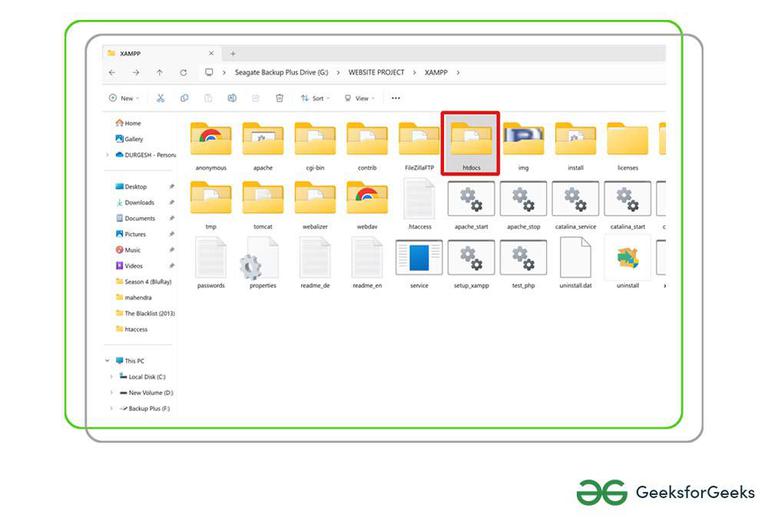Go up one folder level
The width and height of the screenshot is (768, 518).
click(x=160, y=72)
